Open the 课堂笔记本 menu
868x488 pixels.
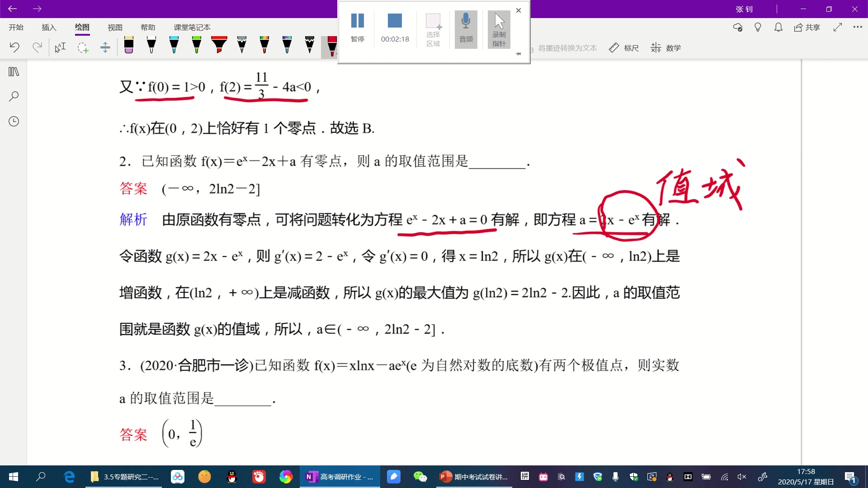click(192, 27)
